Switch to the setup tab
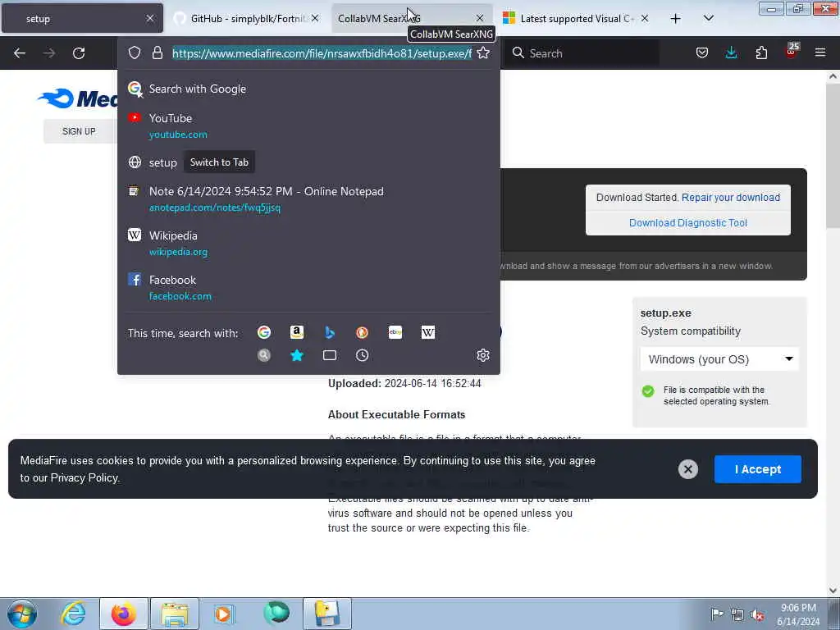 tap(83, 19)
